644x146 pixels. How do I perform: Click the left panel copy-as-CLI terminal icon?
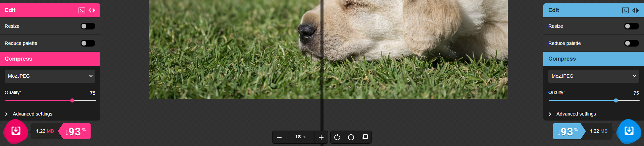click(82, 10)
